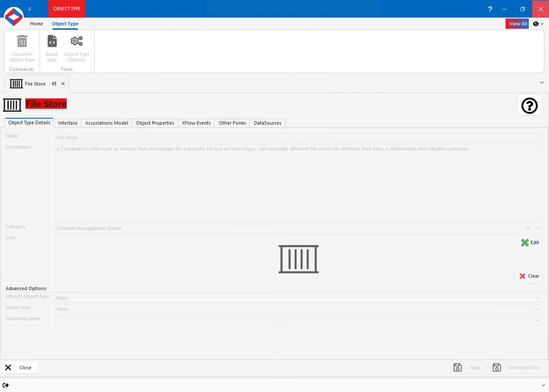The image size is (549, 392).
Task: Open the Taxonomy Level dropdown
Action: pos(537,320)
